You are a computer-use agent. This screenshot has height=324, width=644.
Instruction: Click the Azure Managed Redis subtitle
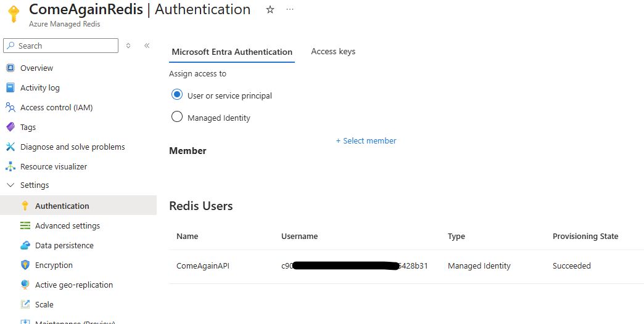[65, 24]
